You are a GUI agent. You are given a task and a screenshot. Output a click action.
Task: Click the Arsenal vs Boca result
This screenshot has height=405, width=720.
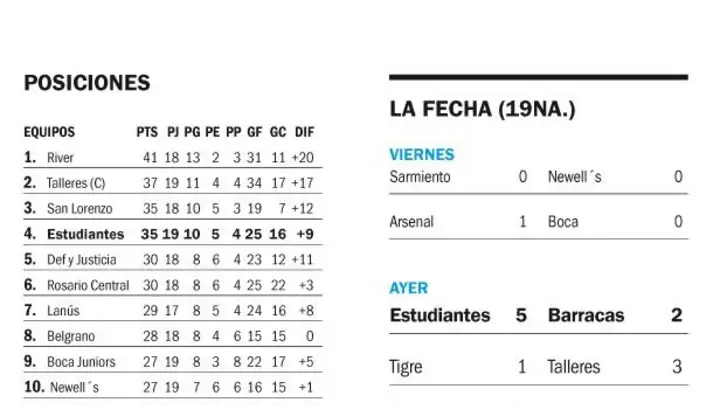click(538, 222)
